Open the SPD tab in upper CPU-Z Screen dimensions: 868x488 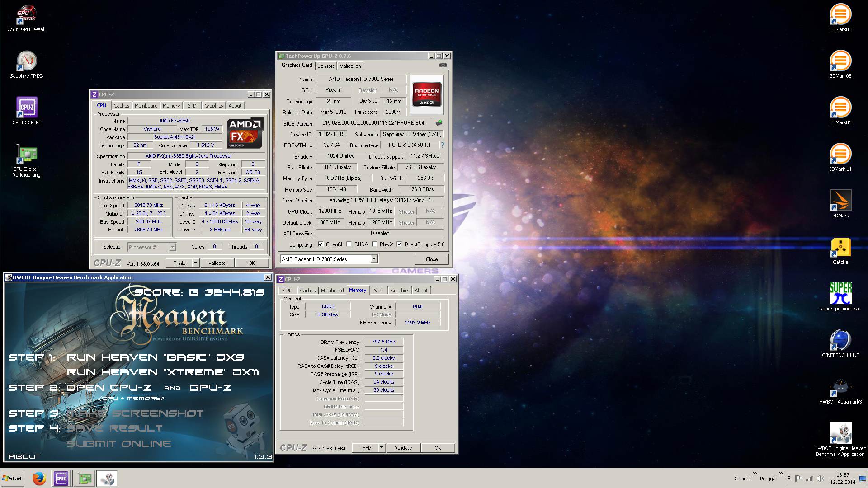(x=192, y=106)
